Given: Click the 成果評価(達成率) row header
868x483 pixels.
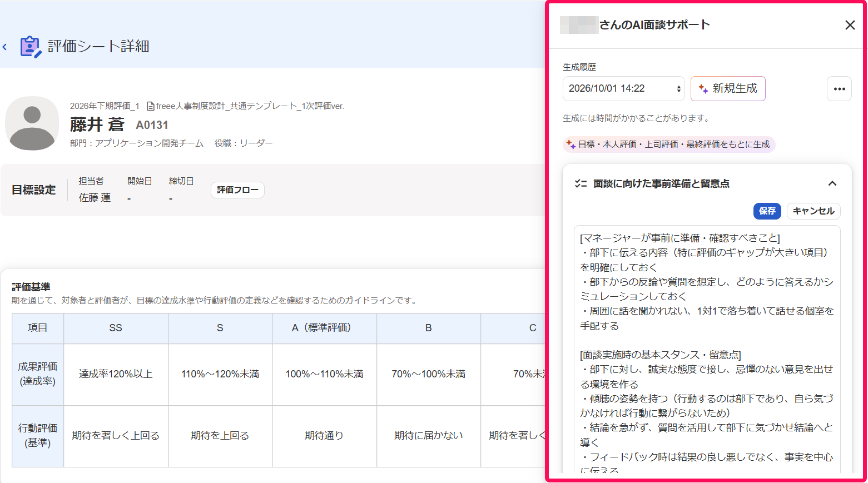Looking at the screenshot, I should pyautogui.click(x=38, y=375).
